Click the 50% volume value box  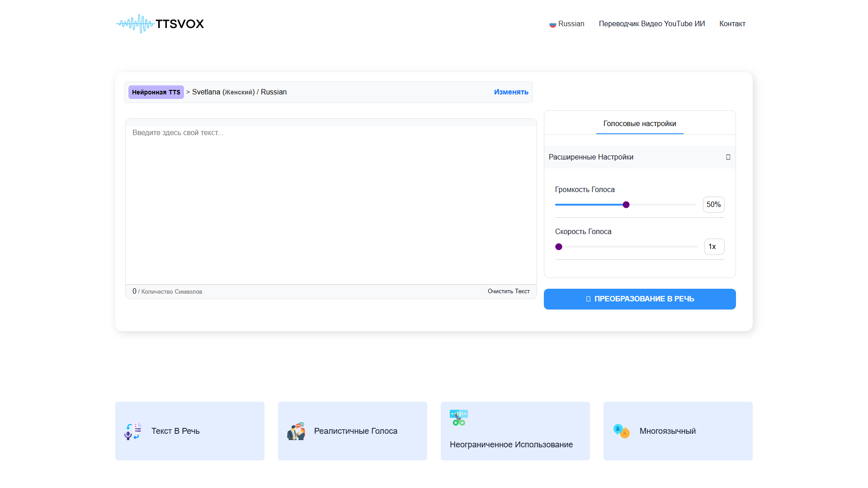click(x=714, y=205)
